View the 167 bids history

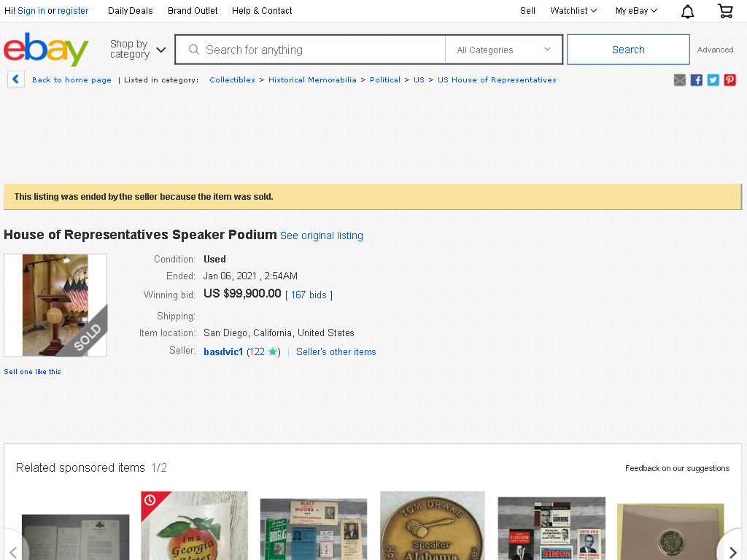point(309,295)
